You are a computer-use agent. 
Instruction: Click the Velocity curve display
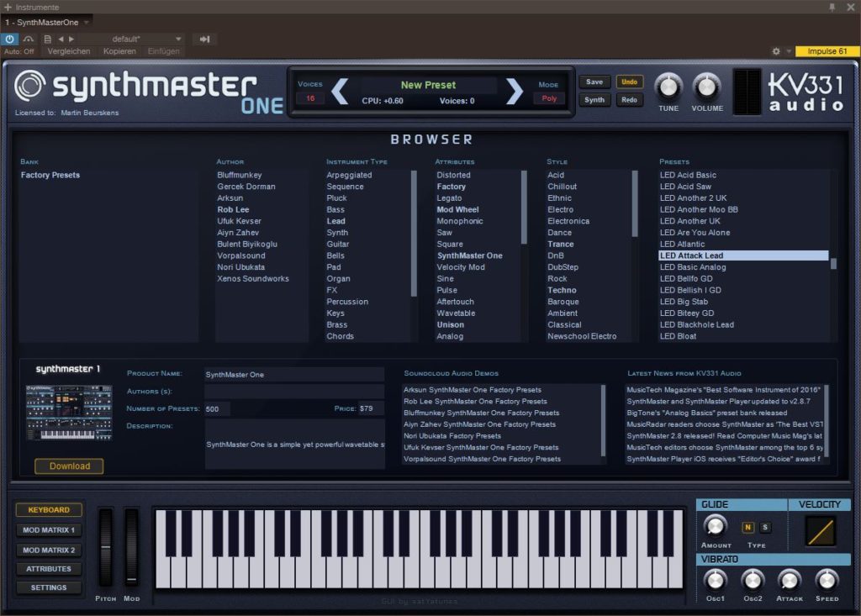[x=821, y=531]
